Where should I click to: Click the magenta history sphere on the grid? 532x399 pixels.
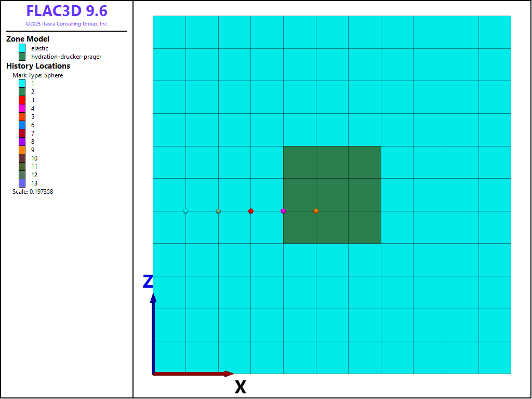coord(283,211)
